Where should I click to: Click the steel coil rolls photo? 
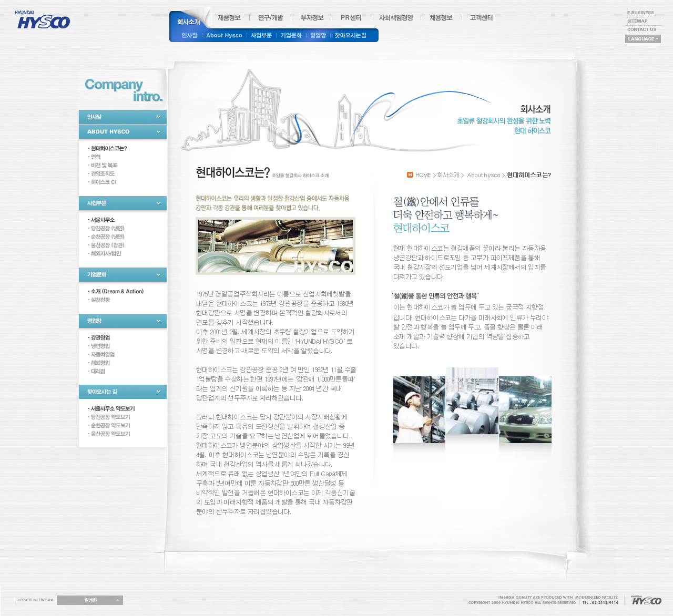[472, 401]
